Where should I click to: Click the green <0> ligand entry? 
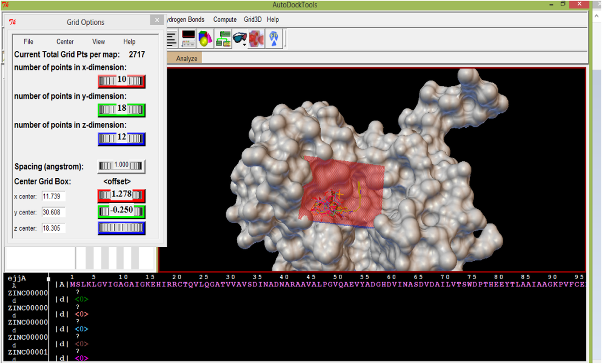pyautogui.click(x=81, y=299)
